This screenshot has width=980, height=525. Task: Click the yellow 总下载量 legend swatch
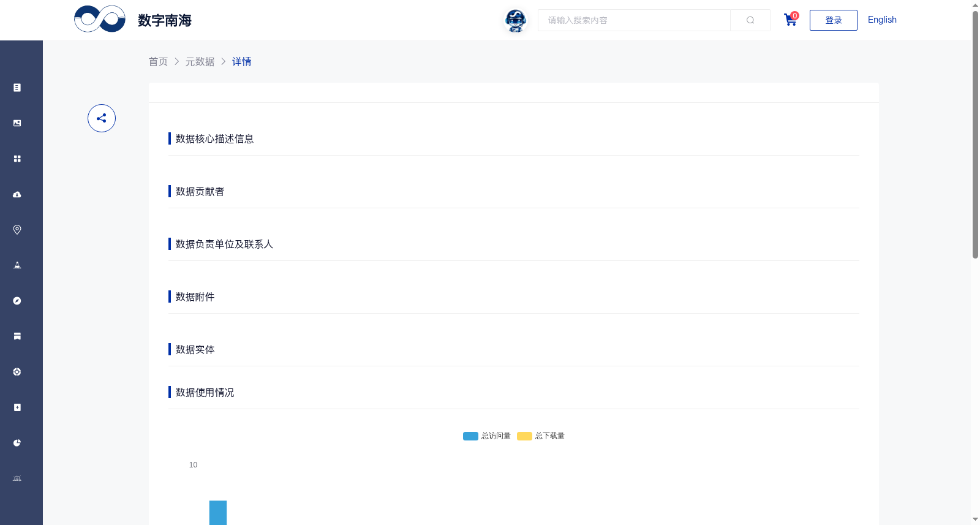tap(524, 436)
